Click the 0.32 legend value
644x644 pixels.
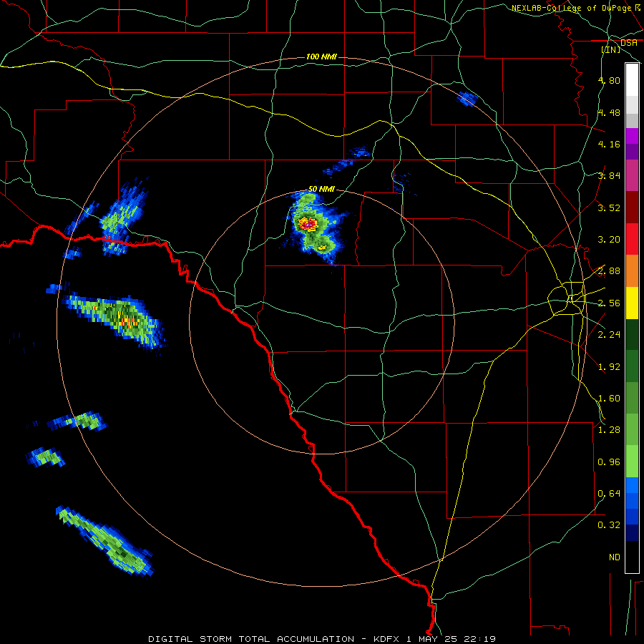point(609,525)
